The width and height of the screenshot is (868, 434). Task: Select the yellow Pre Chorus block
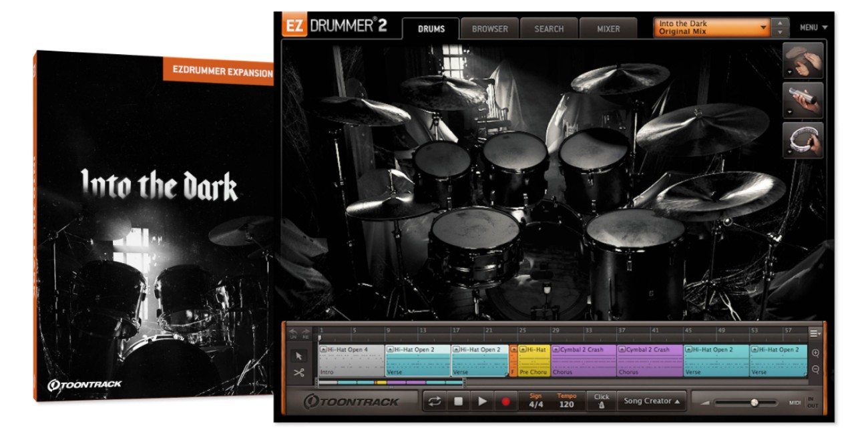(533, 361)
